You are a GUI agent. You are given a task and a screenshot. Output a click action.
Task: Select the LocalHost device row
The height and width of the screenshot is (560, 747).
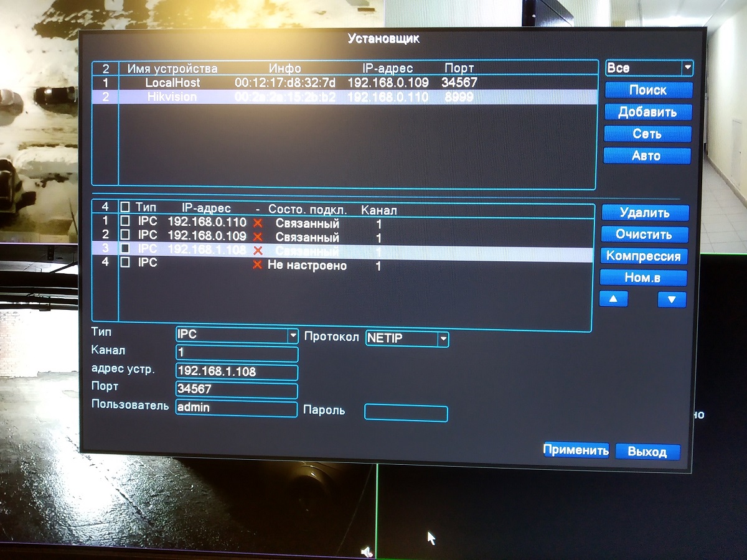tap(342, 82)
